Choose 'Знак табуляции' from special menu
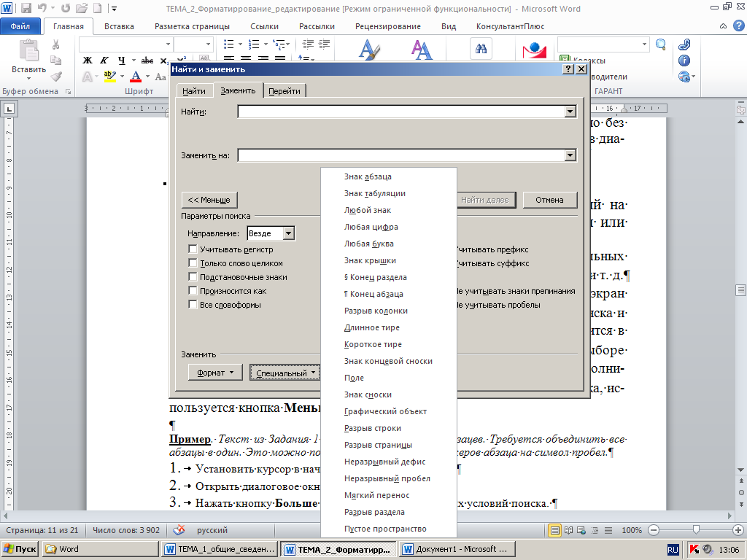747x560 pixels. click(x=389, y=193)
